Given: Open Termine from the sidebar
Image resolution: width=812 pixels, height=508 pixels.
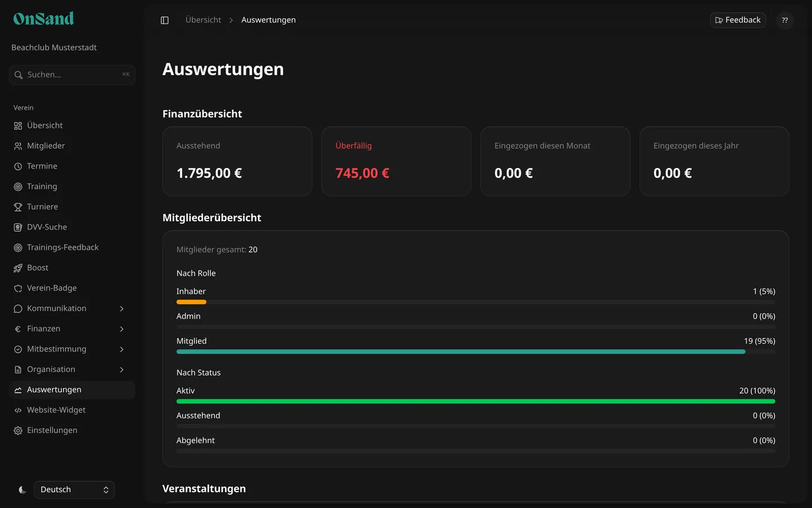Looking at the screenshot, I should (72, 167).
